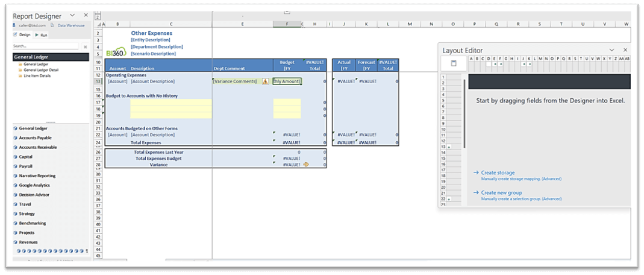Open the Data Warehouse connection
This screenshot has width=644, height=275.
(72, 25)
